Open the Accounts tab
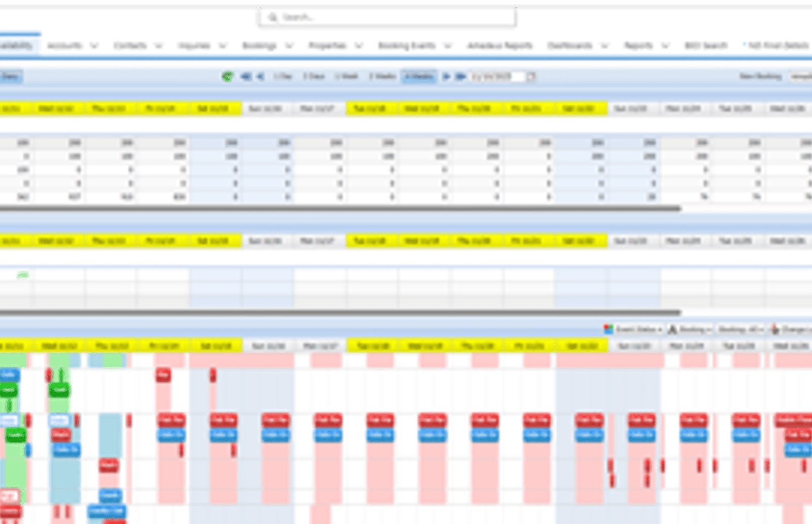Screen dimensions: 812x524 [x=64, y=45]
